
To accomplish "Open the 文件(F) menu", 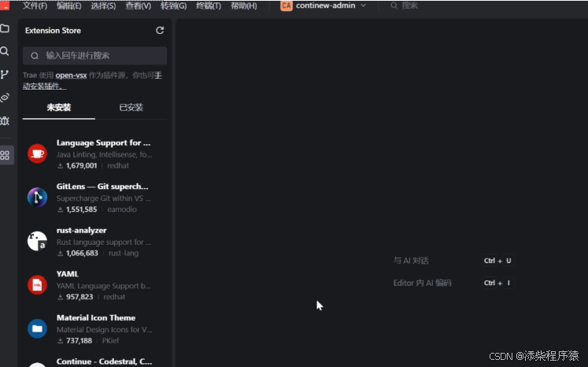I will click(x=35, y=6).
